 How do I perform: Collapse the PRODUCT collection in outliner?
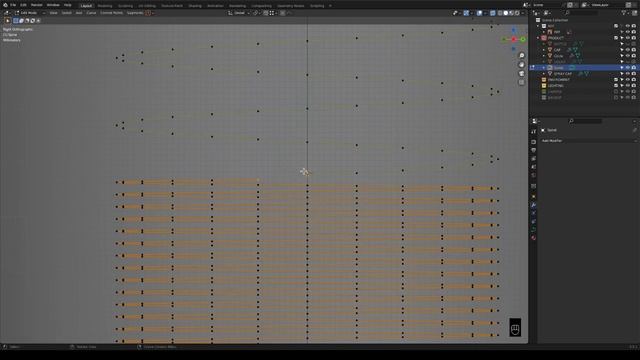[x=538, y=38]
